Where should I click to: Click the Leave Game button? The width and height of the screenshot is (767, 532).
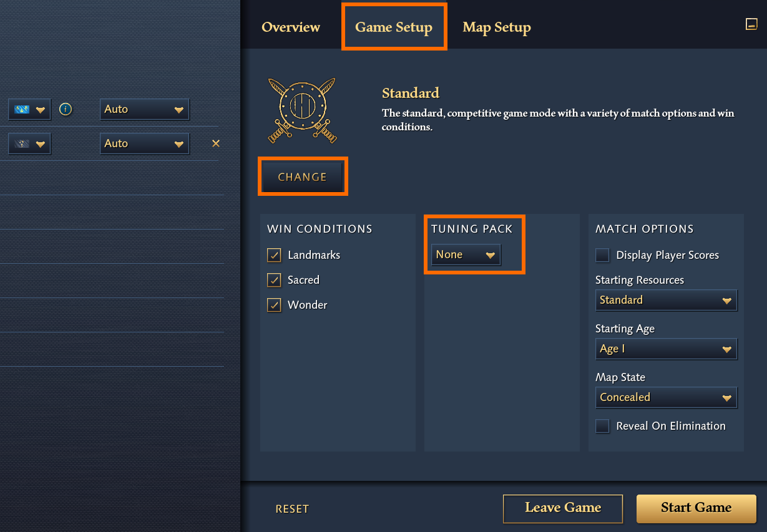pos(563,508)
